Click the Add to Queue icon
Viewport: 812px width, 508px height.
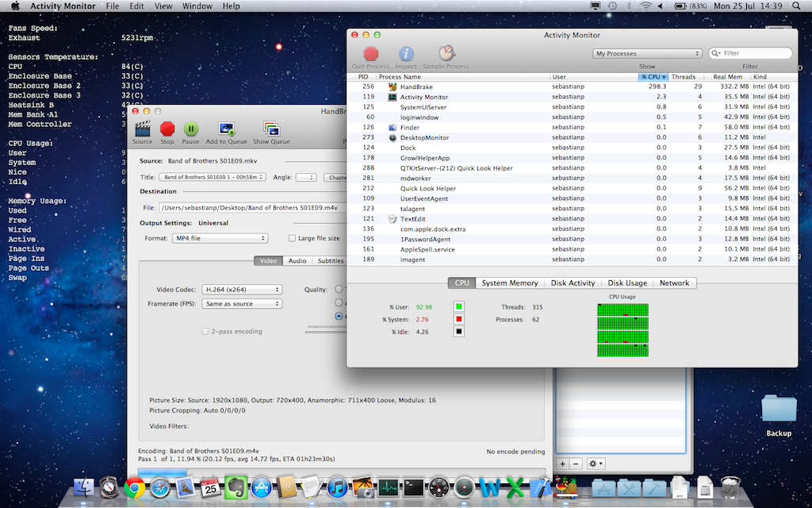[x=226, y=129]
